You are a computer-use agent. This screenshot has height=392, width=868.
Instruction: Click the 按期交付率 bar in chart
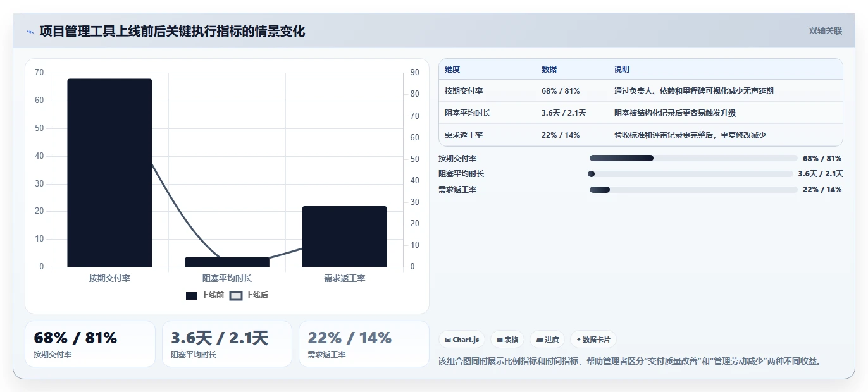pyautogui.click(x=109, y=173)
